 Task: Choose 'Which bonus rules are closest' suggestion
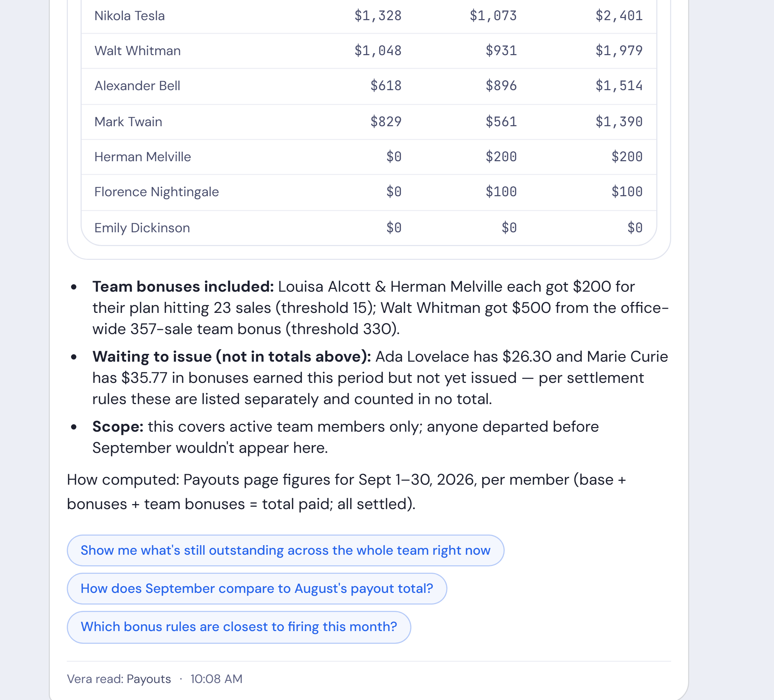tap(239, 627)
